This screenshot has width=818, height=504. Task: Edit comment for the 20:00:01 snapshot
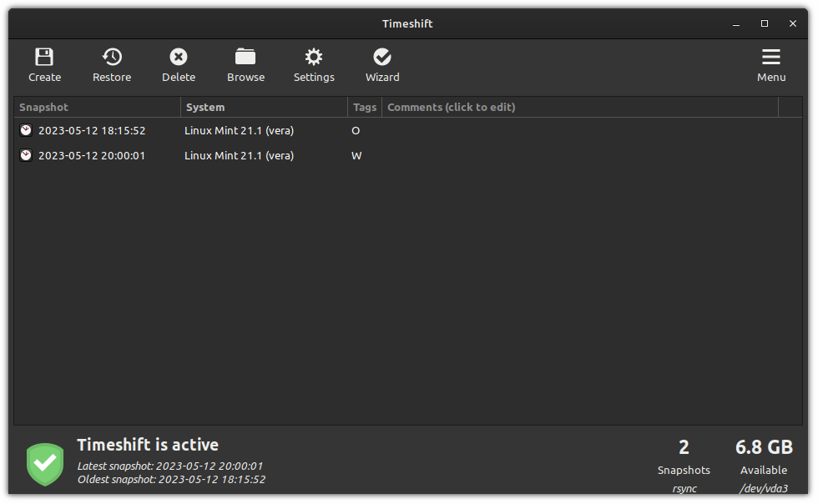pos(580,155)
